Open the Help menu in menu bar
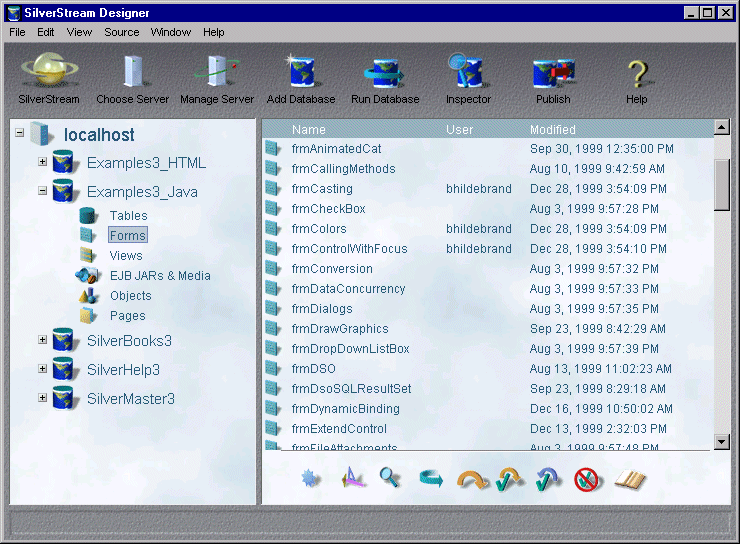The width and height of the screenshot is (740, 544). click(214, 32)
